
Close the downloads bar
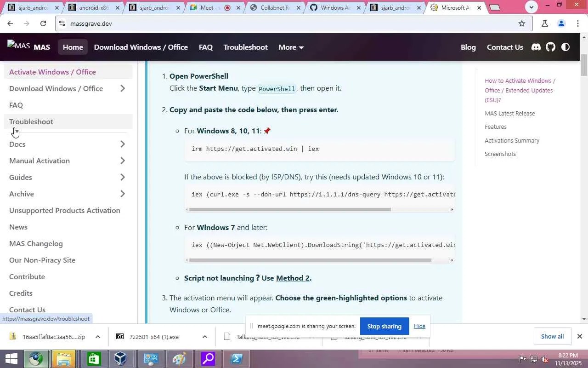pos(580,336)
